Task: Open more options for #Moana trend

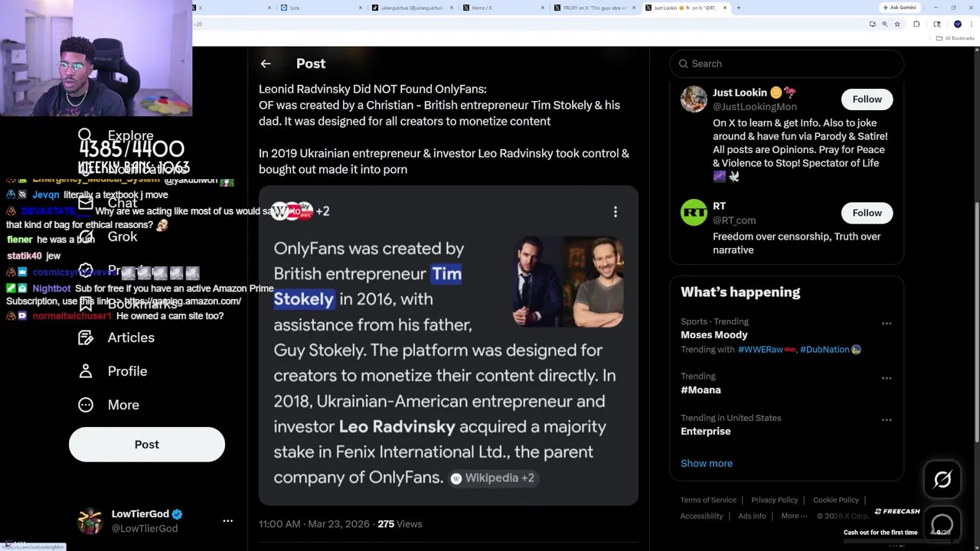Action: pos(887,378)
